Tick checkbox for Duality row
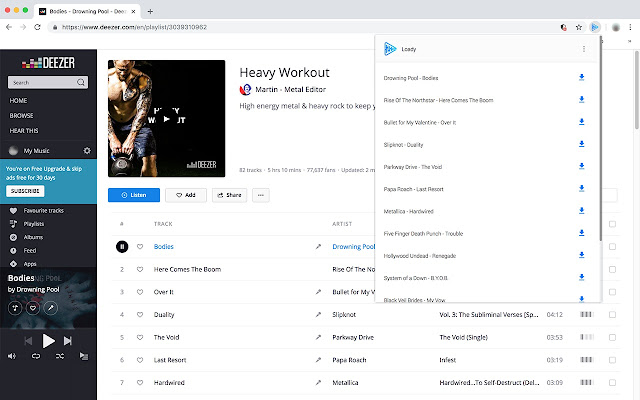This screenshot has height=400, width=640. (x=612, y=315)
